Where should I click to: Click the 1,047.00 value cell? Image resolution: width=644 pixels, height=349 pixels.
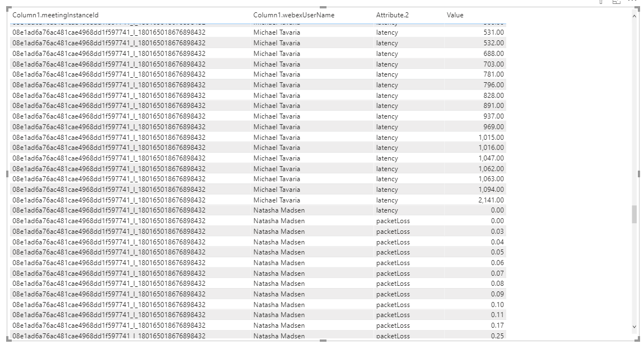tap(491, 158)
